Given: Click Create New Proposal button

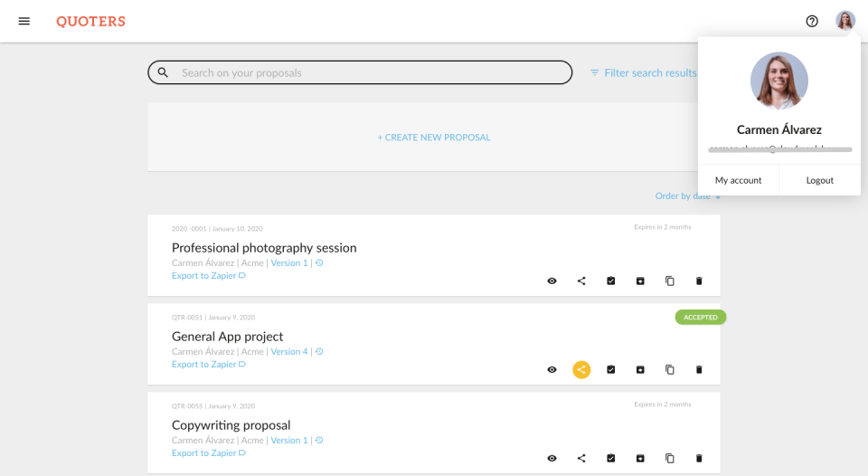Looking at the screenshot, I should point(434,138).
